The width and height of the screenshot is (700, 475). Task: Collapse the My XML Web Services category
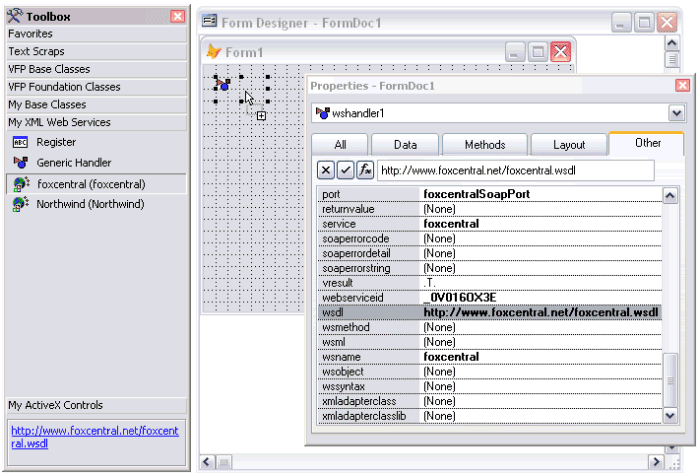tap(96, 122)
